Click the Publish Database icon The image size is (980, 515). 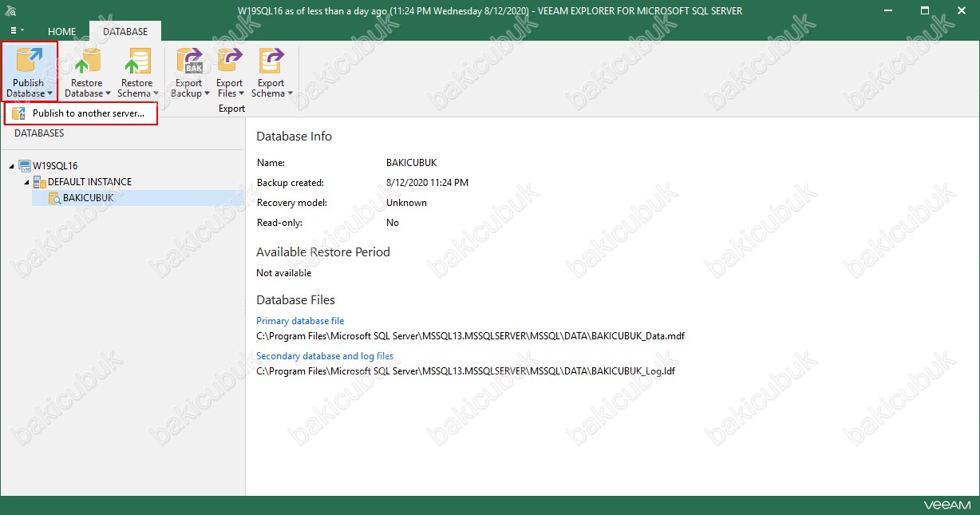point(30,61)
